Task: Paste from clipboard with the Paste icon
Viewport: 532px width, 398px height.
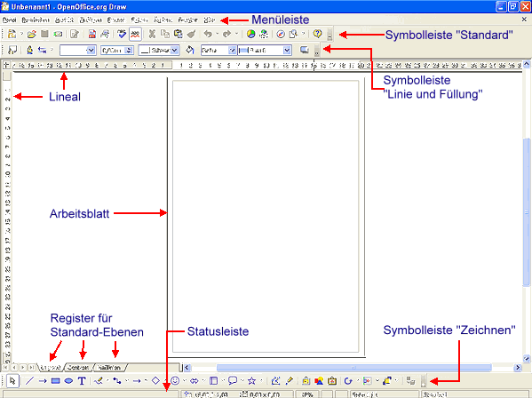Action: coord(179,34)
